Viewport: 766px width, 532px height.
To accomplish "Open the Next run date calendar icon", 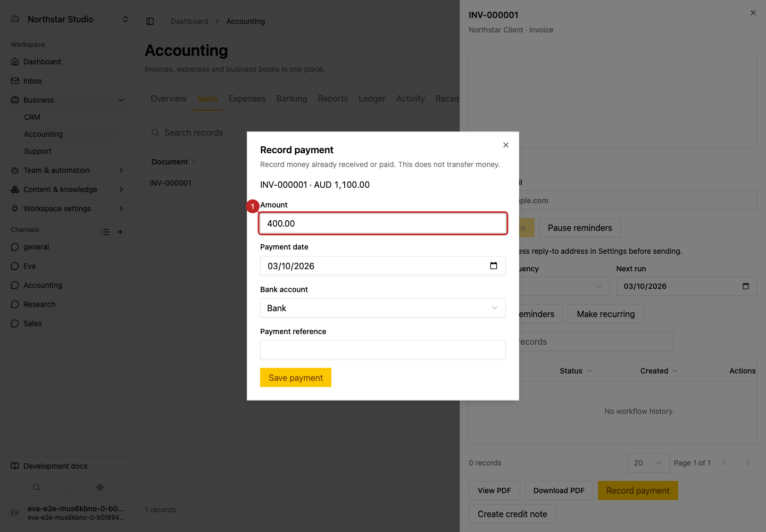I will coord(746,286).
